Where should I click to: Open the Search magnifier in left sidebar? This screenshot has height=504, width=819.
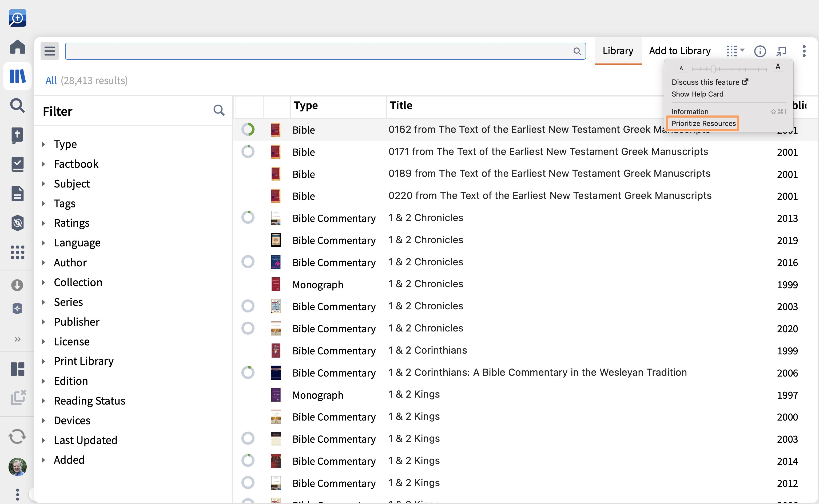click(17, 105)
